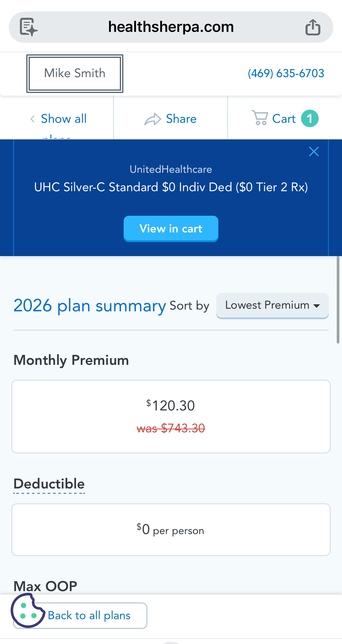This screenshot has height=644, width=342.
Task: Select the $120.30 monthly premium card
Action: tap(171, 416)
